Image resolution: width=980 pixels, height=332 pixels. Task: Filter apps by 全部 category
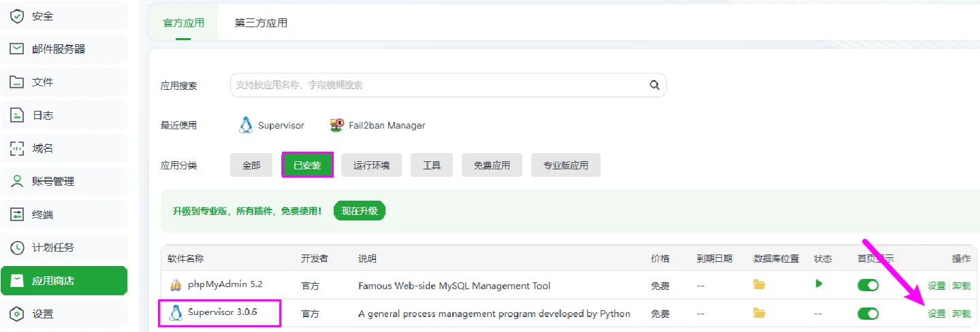(251, 165)
